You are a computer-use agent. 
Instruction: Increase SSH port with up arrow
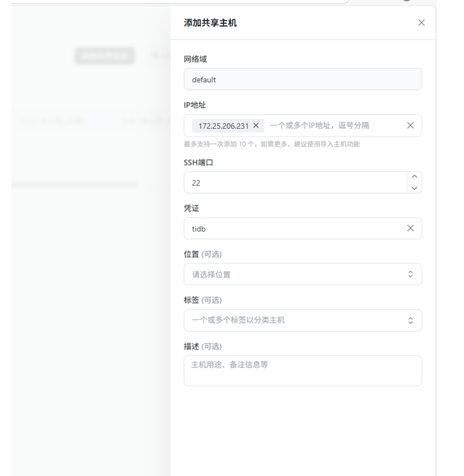415,177
